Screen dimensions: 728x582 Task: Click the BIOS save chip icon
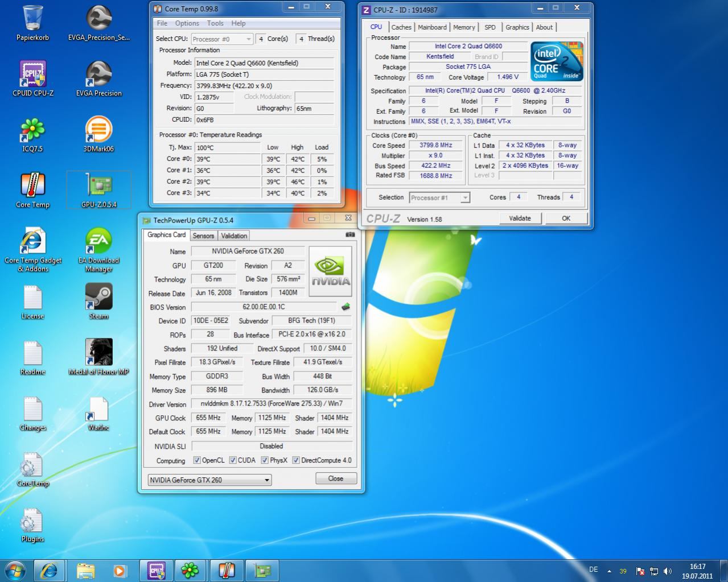point(346,307)
